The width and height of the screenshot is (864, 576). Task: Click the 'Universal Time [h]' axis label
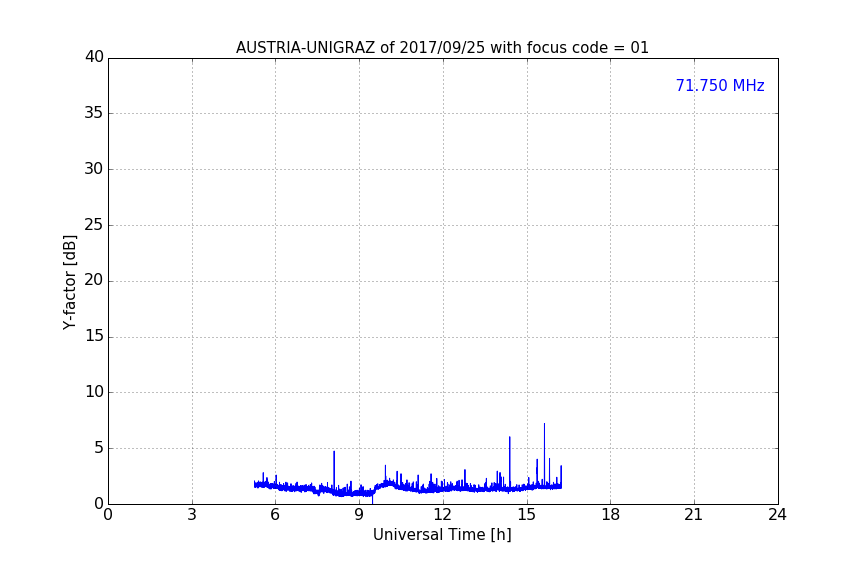point(442,535)
